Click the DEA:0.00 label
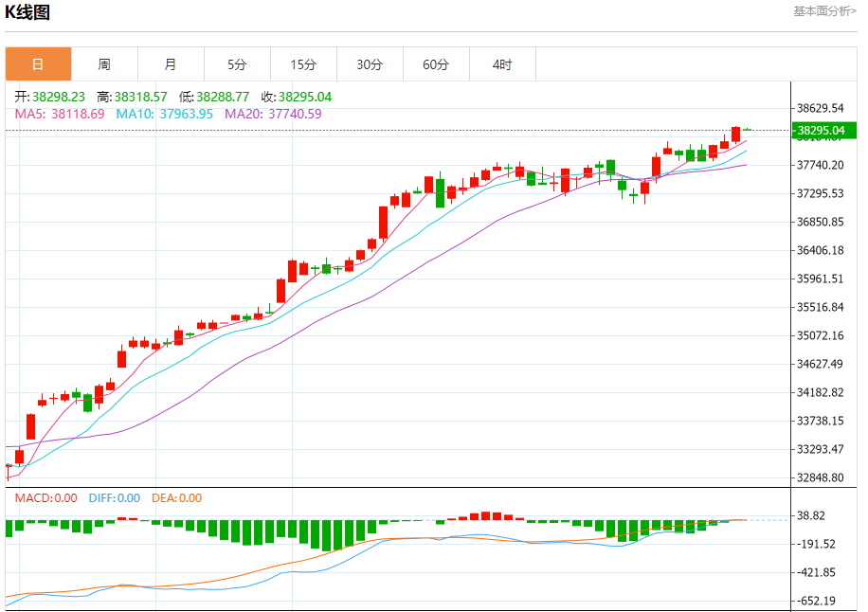The height and width of the screenshot is (612, 868). [177, 498]
